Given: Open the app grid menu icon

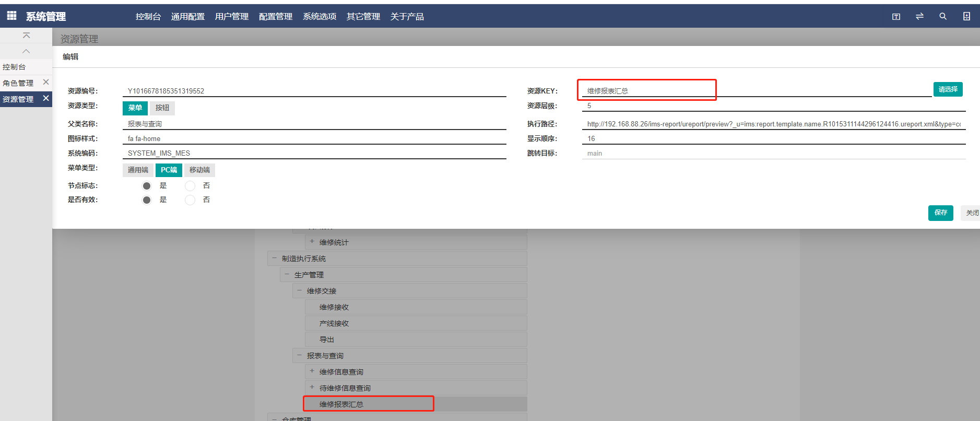Looking at the screenshot, I should click(x=11, y=16).
